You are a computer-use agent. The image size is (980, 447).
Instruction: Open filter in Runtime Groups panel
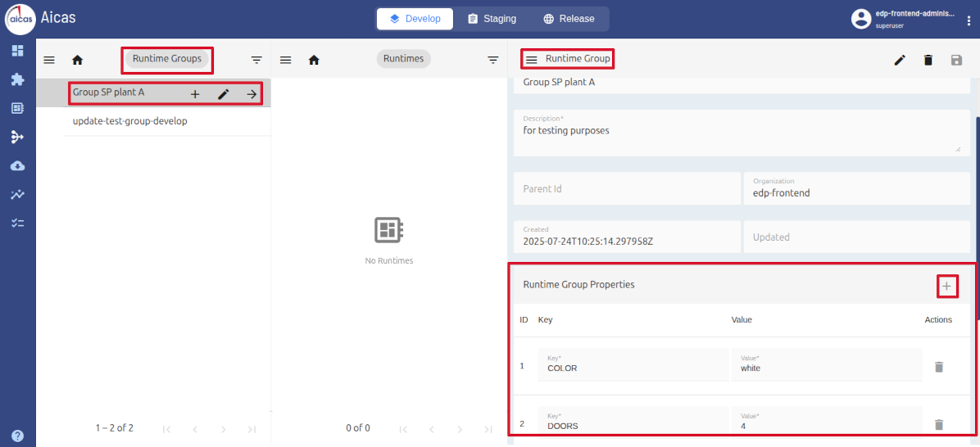(256, 60)
